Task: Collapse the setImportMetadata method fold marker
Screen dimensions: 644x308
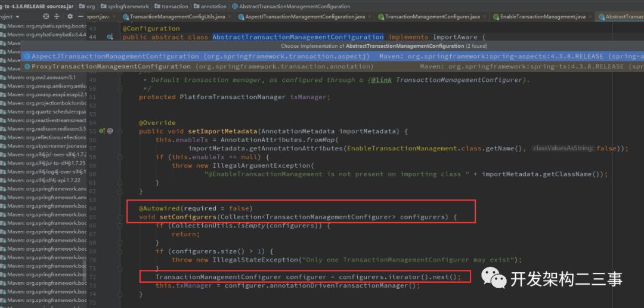Action: [119, 131]
